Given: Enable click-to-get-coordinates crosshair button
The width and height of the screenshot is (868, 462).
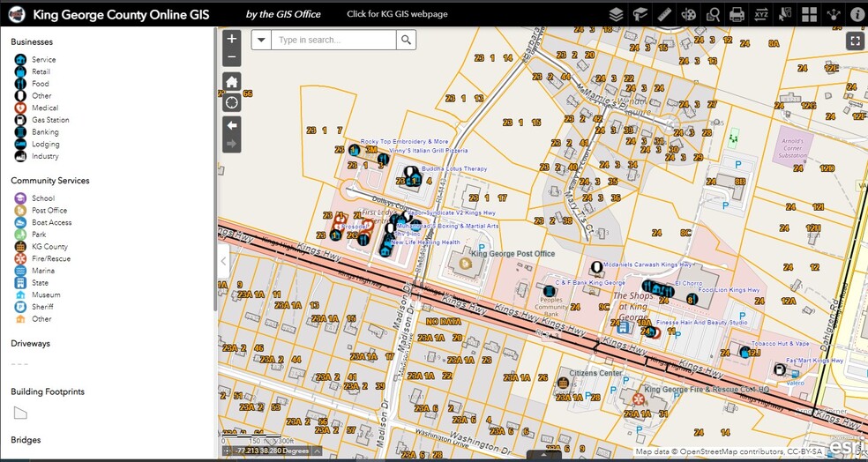Looking at the screenshot, I should (x=228, y=451).
